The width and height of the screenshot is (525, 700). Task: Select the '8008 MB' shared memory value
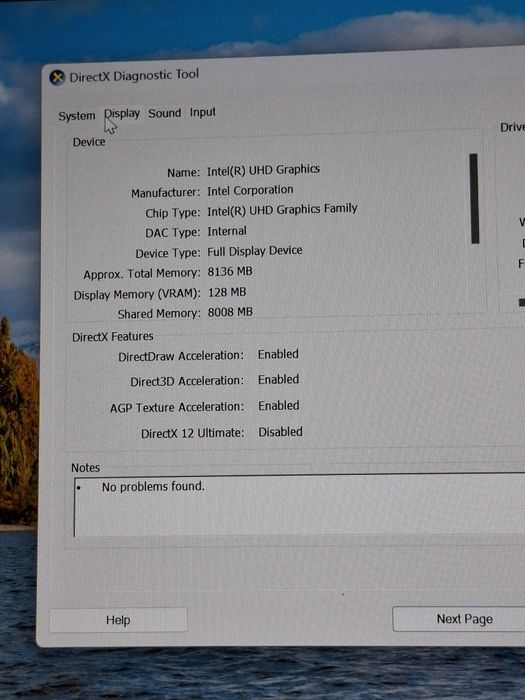[x=230, y=312]
